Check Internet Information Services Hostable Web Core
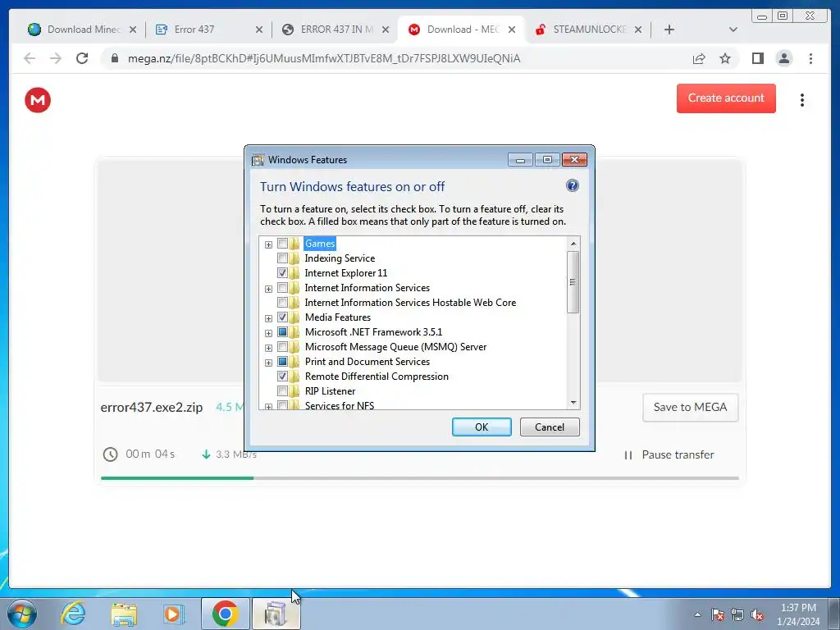840x630 pixels. [x=282, y=302]
